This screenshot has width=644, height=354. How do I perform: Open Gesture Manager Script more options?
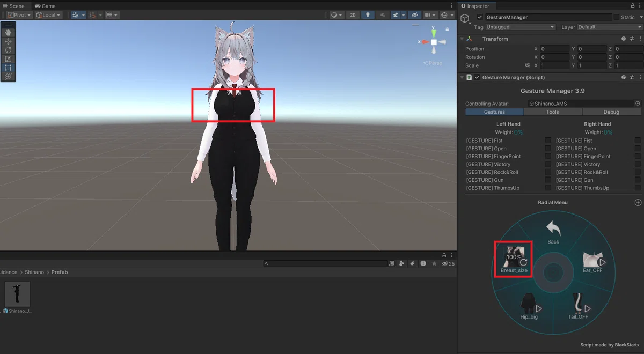[639, 77]
